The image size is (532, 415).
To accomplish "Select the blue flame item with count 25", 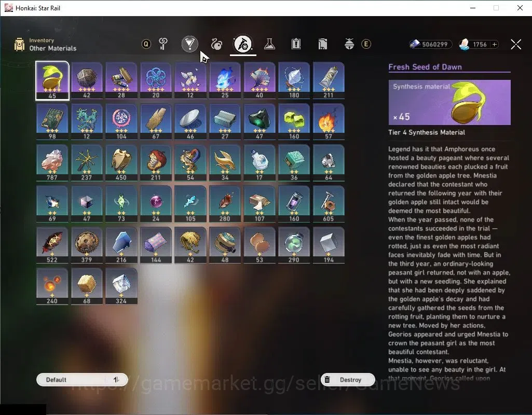I will tap(225, 81).
